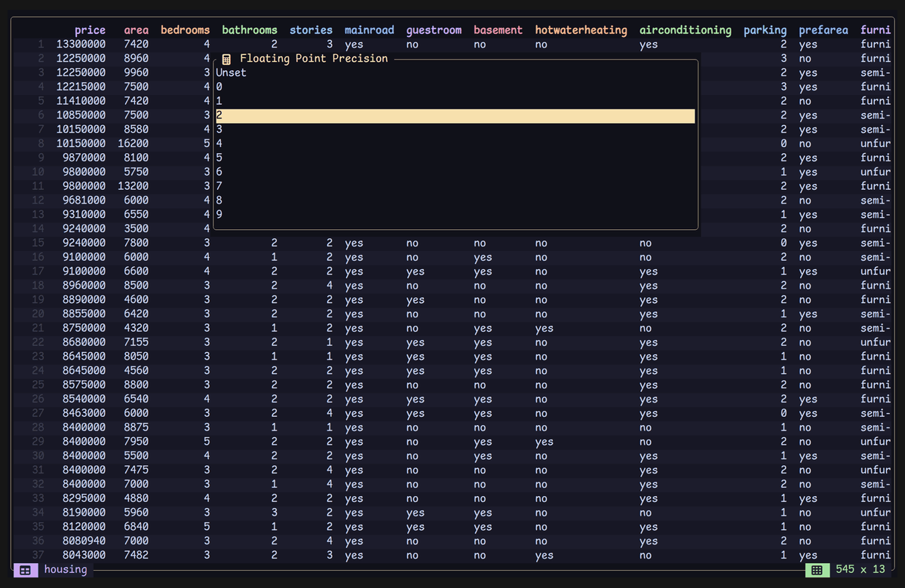Screen dimensions: 905x588
Task: Select the area cell 7155
Action: click(x=137, y=342)
